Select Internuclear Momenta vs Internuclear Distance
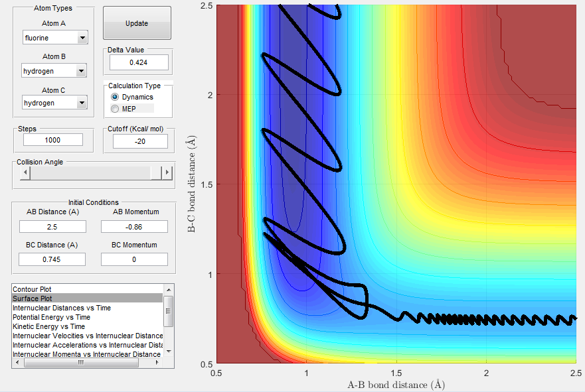585x392 pixels. coord(87,354)
